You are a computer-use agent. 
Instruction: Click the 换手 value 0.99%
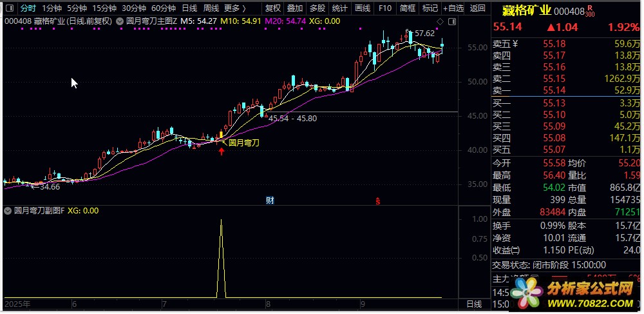click(x=553, y=226)
